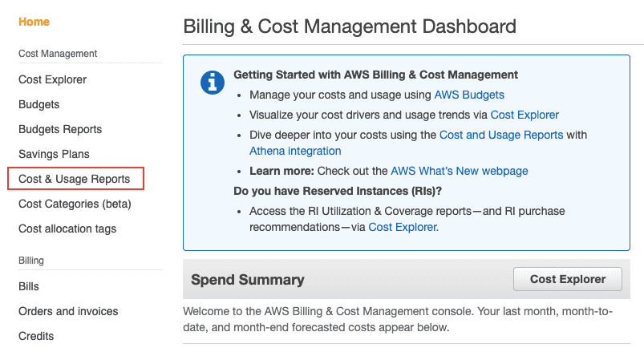The height and width of the screenshot is (352, 644).
Task: Select Cost Categories (beta) in sidebar
Action: [75, 204]
